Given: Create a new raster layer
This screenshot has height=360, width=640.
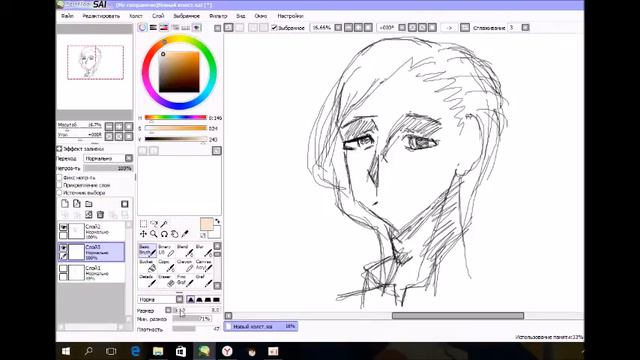Looking at the screenshot, I should pyautogui.click(x=65, y=203).
